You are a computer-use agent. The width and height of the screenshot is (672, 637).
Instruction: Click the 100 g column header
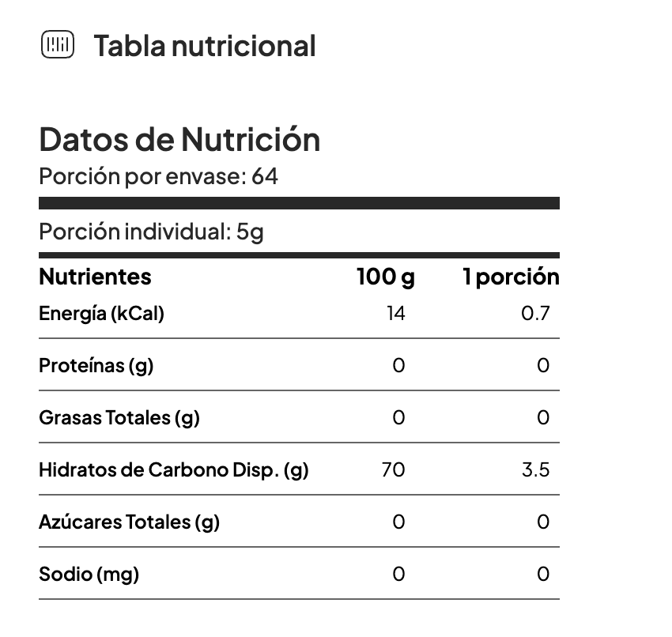(386, 277)
